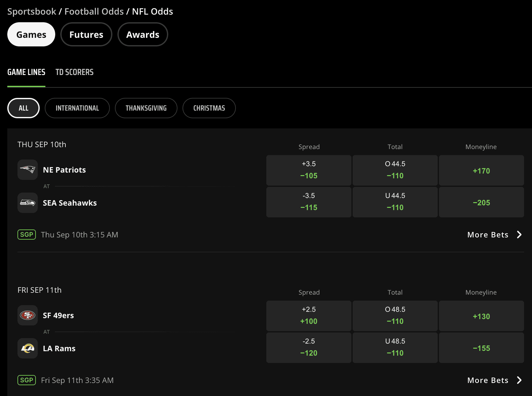The height and width of the screenshot is (396, 532).
Task: Click the SEA Seahawks team name
Action: click(x=70, y=203)
